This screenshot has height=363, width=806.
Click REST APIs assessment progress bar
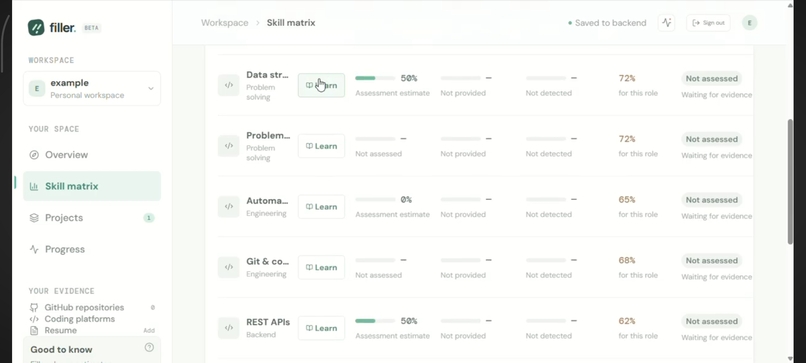click(x=375, y=321)
